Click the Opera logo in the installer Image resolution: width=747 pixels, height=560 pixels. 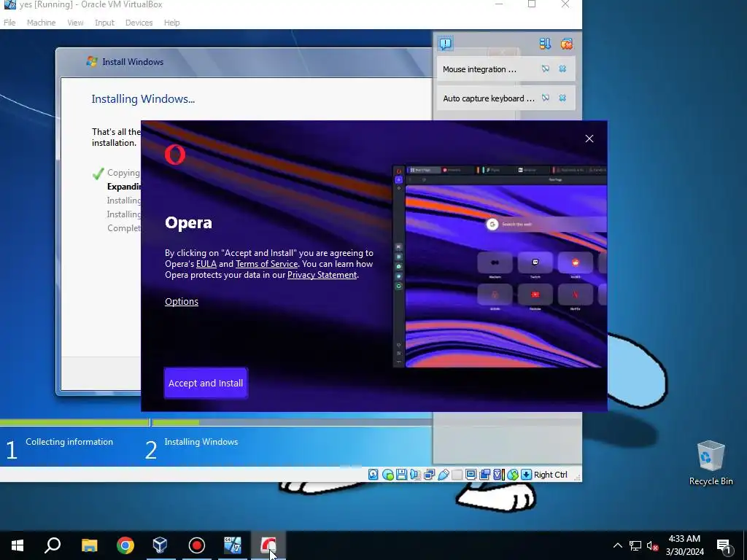(x=175, y=155)
